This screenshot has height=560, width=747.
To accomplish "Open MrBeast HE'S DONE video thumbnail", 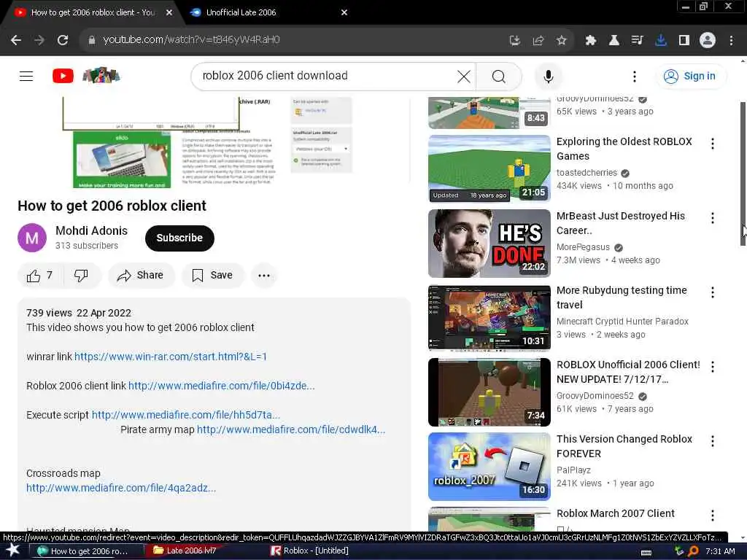I will pos(489,244).
